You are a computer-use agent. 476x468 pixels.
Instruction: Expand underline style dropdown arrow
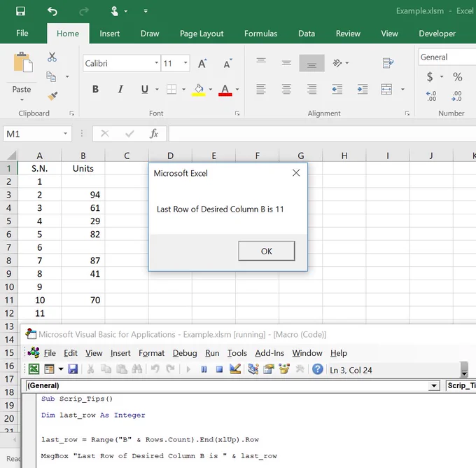coord(157,90)
